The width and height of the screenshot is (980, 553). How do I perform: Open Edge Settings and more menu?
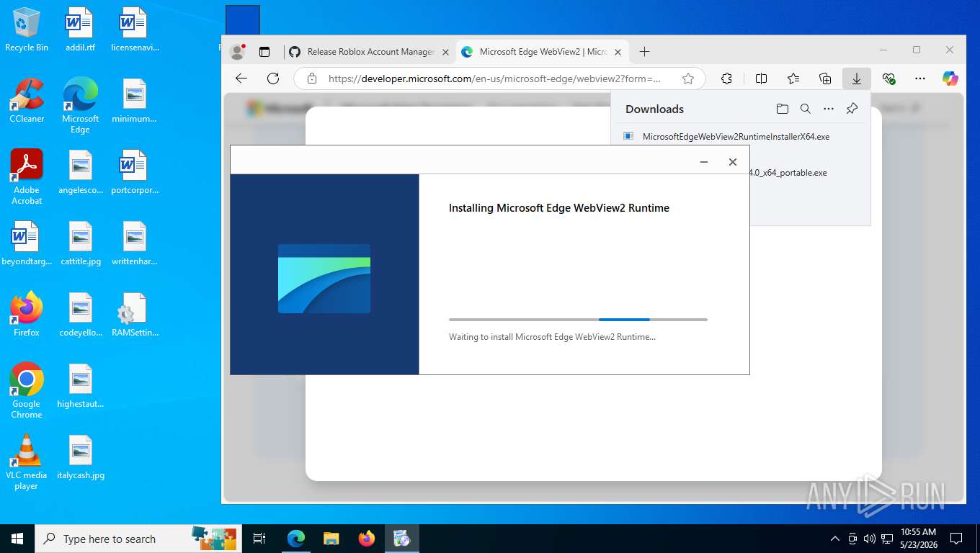(x=920, y=78)
